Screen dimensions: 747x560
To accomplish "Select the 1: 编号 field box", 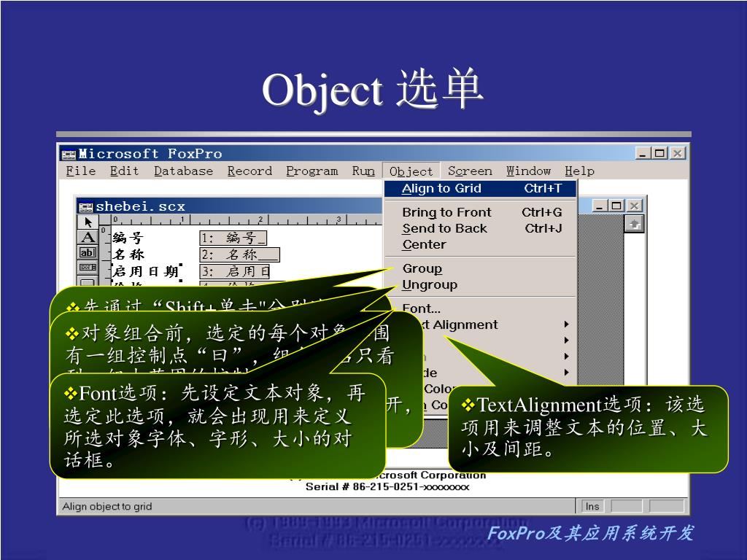I will click(233, 238).
